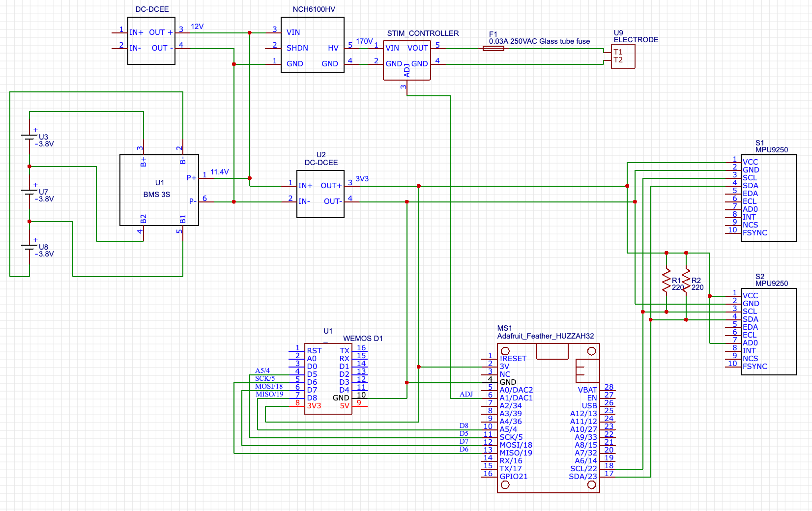Click the A5/4 net label near WEMOS
This screenshot has height=511, width=812.
262,370
